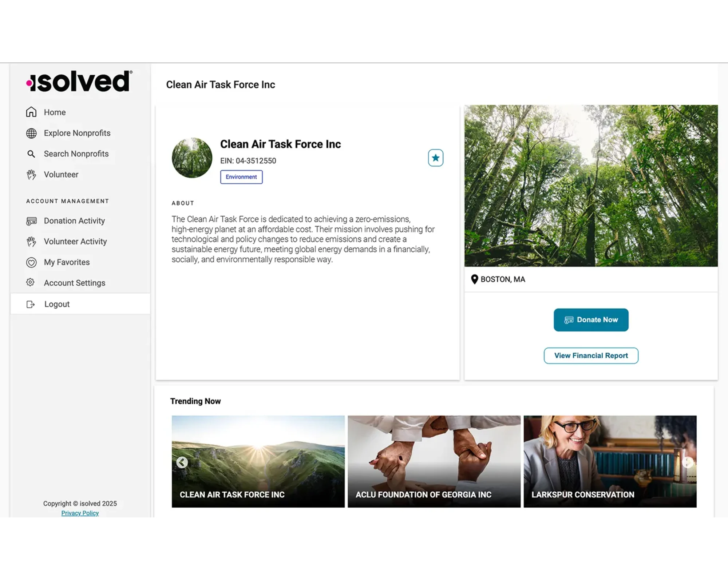This screenshot has height=580, width=728.
Task: Open the ACLU Foundation of Georgia Inc thumbnail
Action: click(434, 462)
